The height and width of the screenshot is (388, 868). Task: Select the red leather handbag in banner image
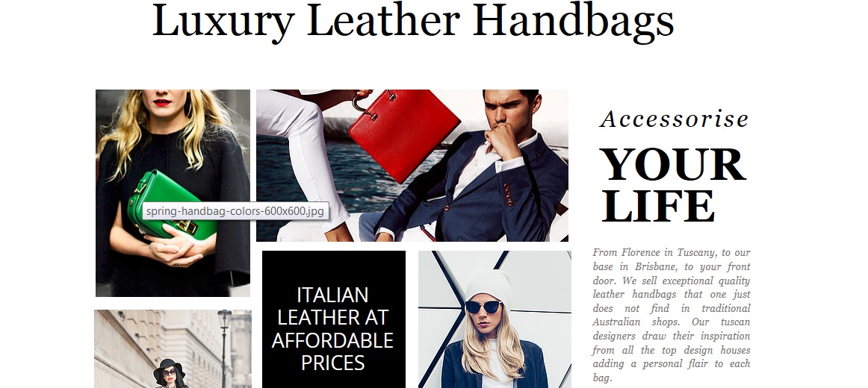point(405,134)
